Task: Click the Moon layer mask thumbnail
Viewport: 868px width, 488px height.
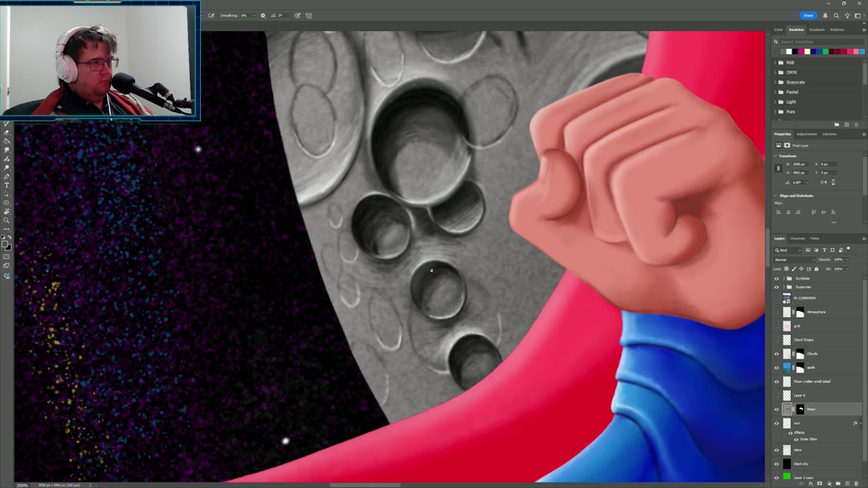Action: 800,409
